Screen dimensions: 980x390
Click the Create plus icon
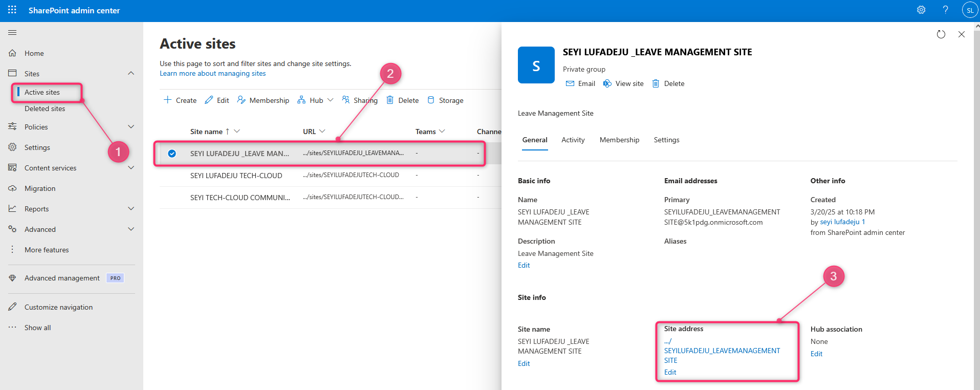pyautogui.click(x=167, y=100)
